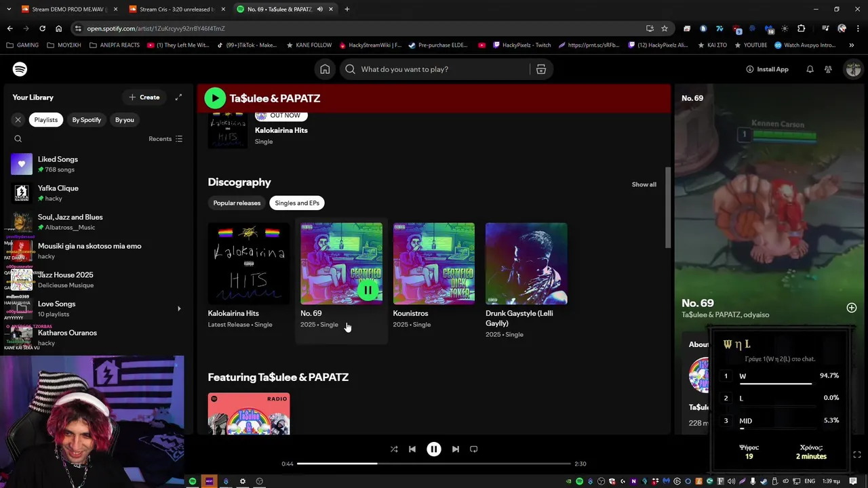Open the Drunk Gaystyle single cover

[526, 264]
